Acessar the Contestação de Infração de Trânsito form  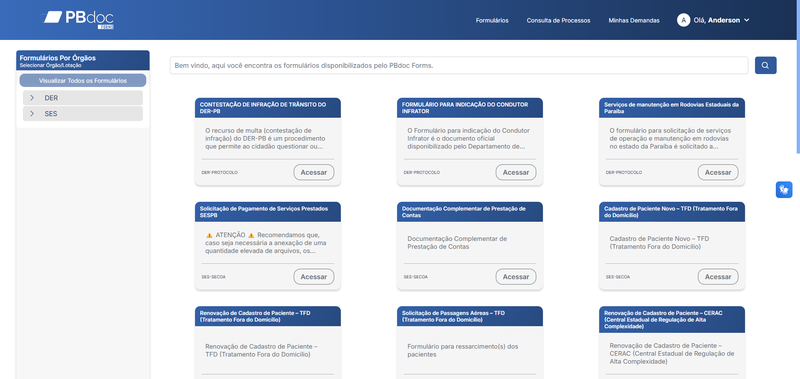click(314, 172)
